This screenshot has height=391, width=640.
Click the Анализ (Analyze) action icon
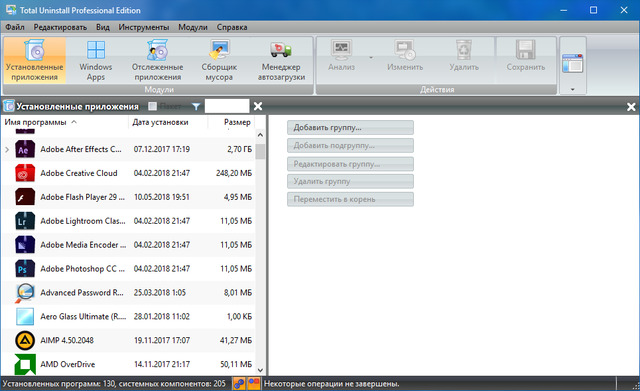pos(341,50)
